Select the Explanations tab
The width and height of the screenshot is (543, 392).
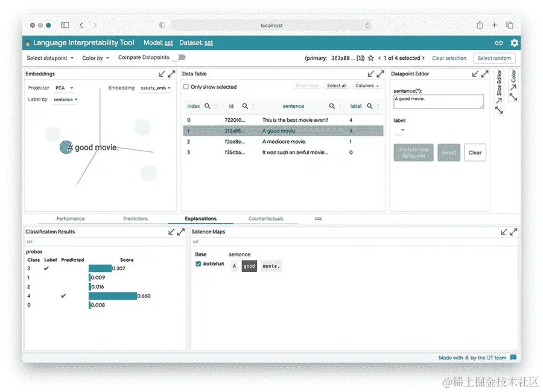click(200, 218)
